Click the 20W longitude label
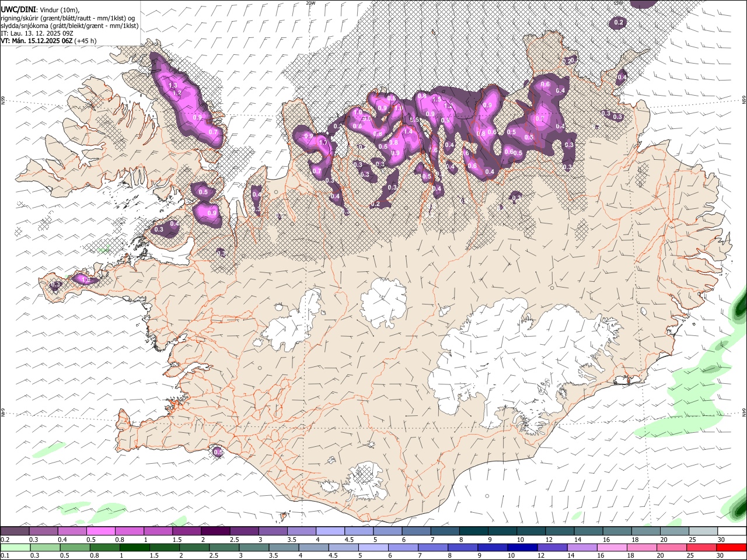The width and height of the screenshot is (747, 560). coord(310,3)
